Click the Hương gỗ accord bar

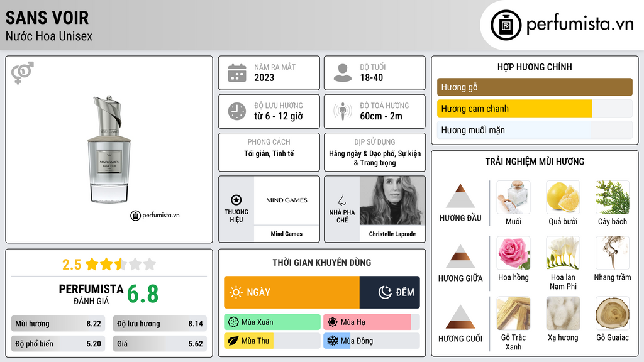[x=535, y=87]
